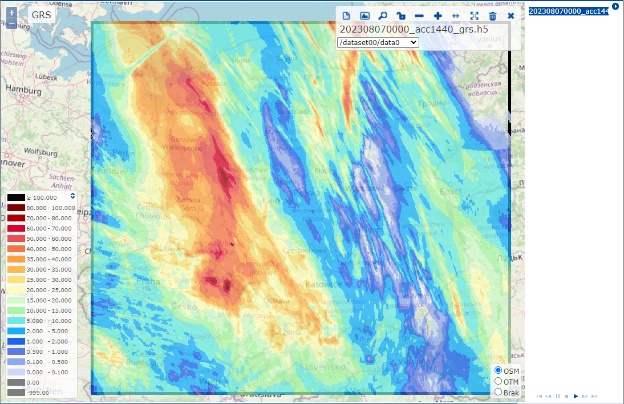This screenshot has width=624, height=404.
Task: Click the image picture icon in layer toolbar
Action: coord(365,16)
